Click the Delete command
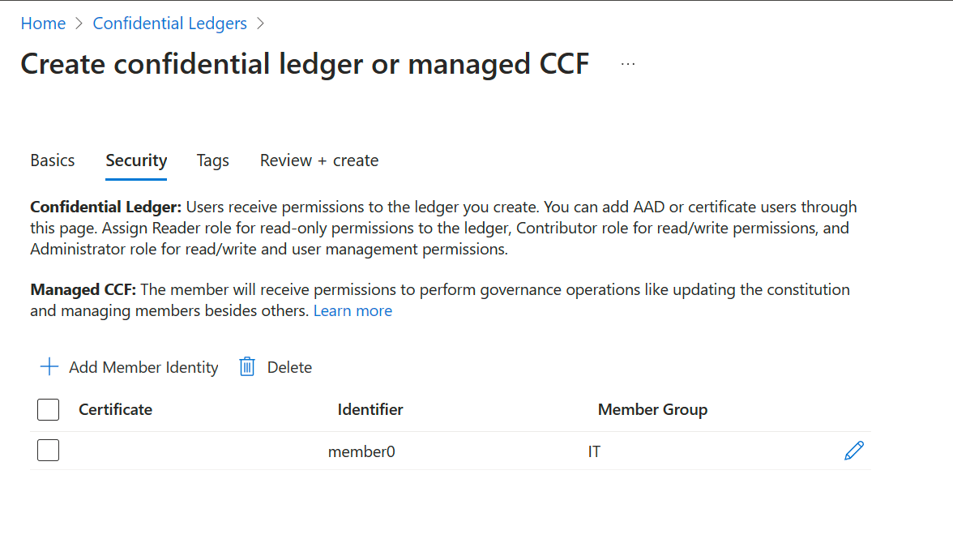This screenshot has width=953, height=560. tap(289, 367)
